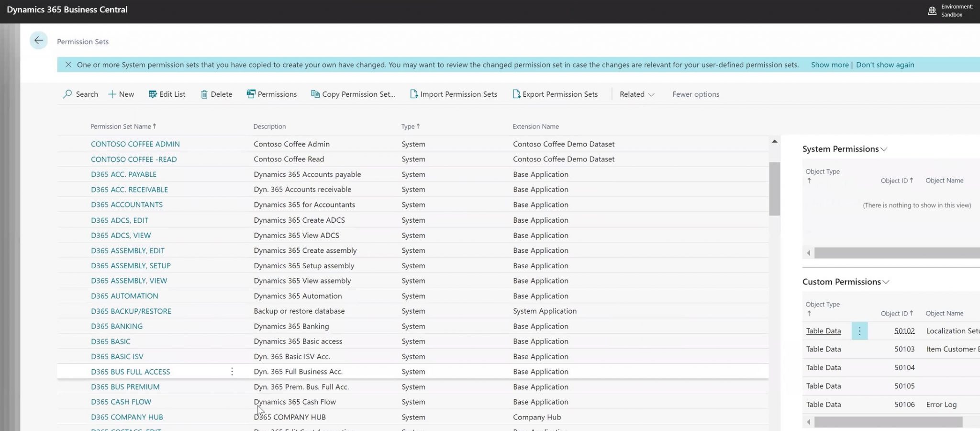Screen dimensions: 980x431
Task: Click Table Data link for object 50102
Action: [x=823, y=331]
